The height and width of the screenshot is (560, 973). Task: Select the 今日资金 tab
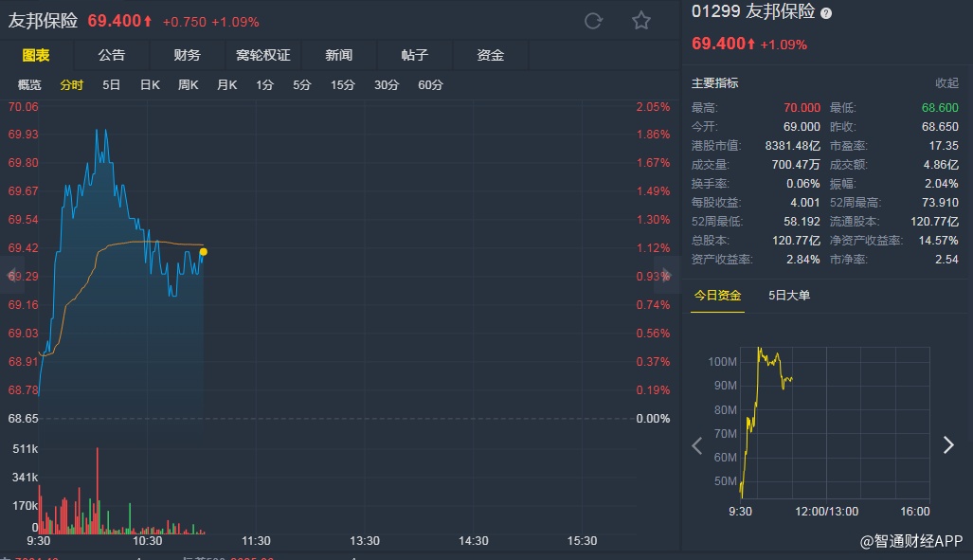click(717, 296)
